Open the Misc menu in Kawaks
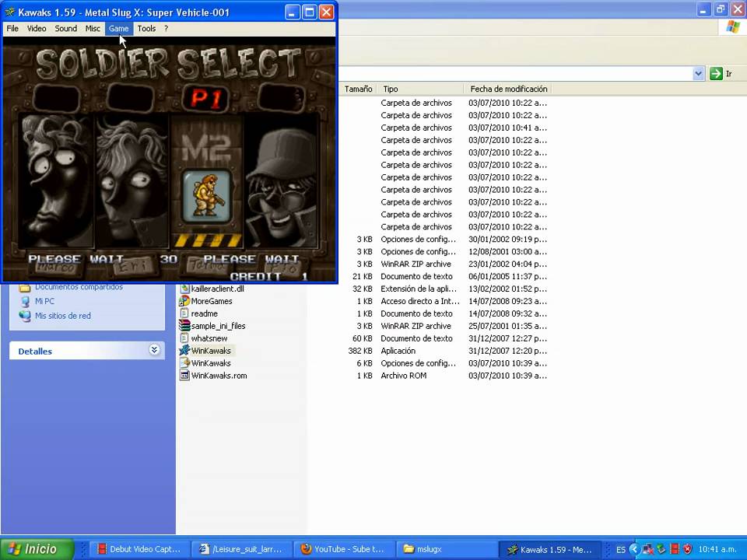Image resolution: width=747 pixels, height=560 pixels. pos(93,29)
